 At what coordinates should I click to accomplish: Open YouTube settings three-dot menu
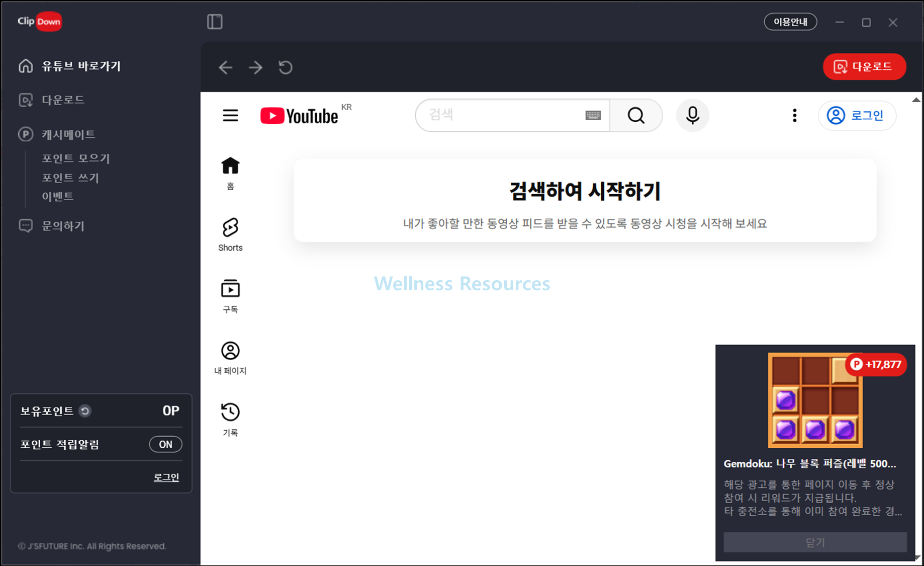[x=794, y=115]
